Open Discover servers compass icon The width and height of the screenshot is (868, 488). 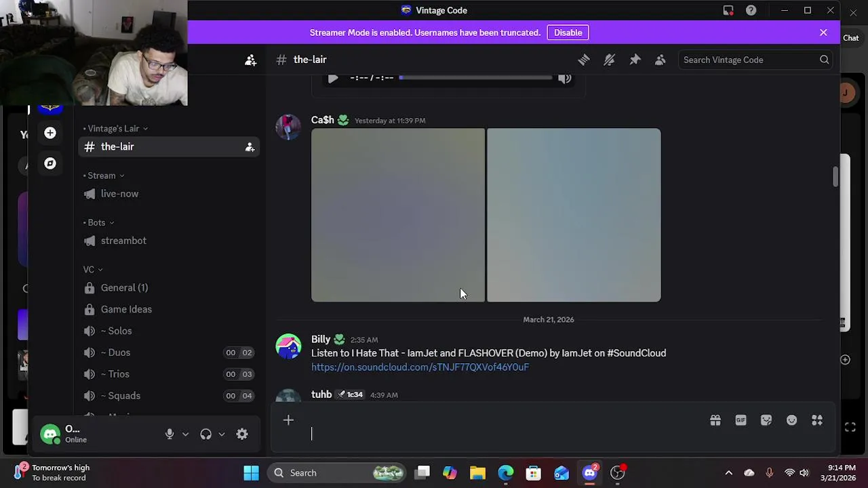50,163
